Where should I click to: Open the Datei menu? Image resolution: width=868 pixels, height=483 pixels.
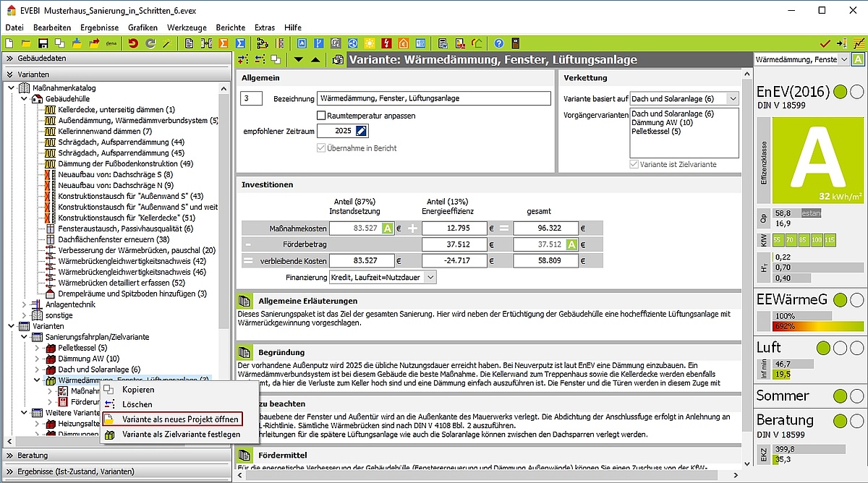pyautogui.click(x=14, y=27)
